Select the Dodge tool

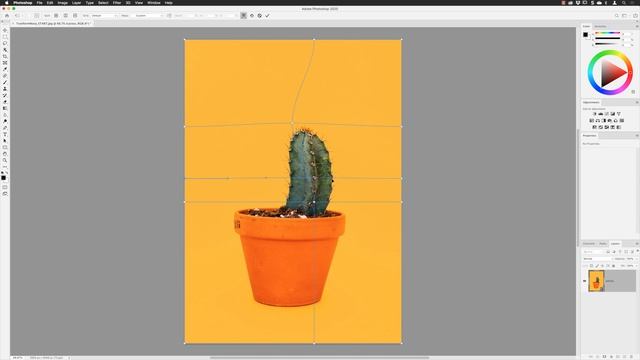5,121
